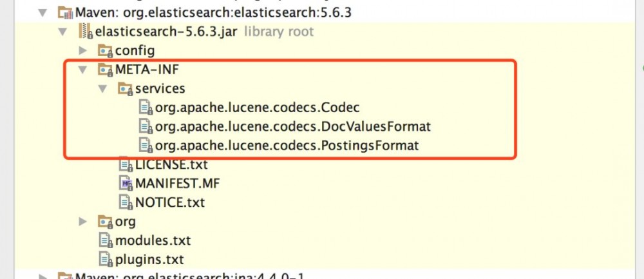Screen dimensions: 644x279
Task: Click the MANIFEST.MF file icon
Action: [126, 183]
